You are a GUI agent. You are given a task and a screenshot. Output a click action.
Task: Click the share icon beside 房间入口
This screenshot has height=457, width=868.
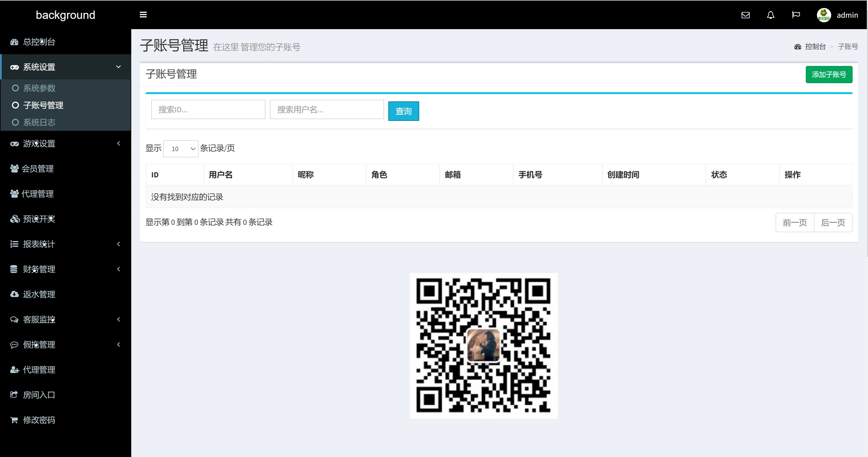[x=14, y=395]
